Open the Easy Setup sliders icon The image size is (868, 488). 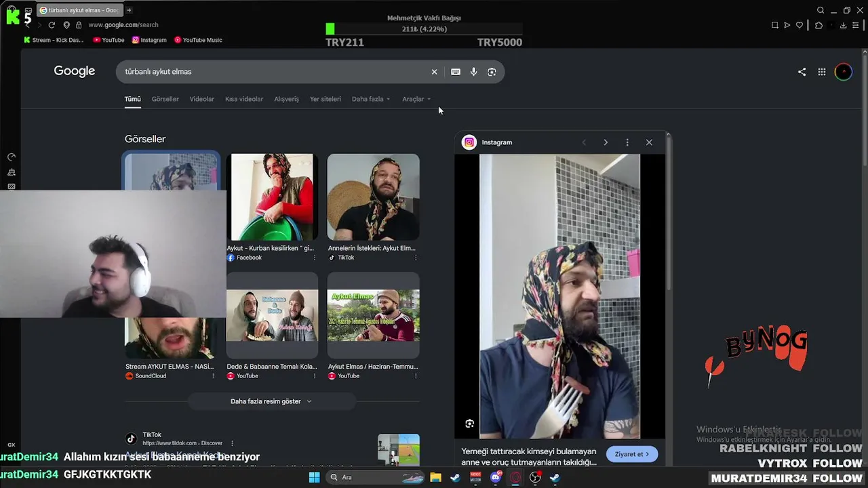[856, 25]
